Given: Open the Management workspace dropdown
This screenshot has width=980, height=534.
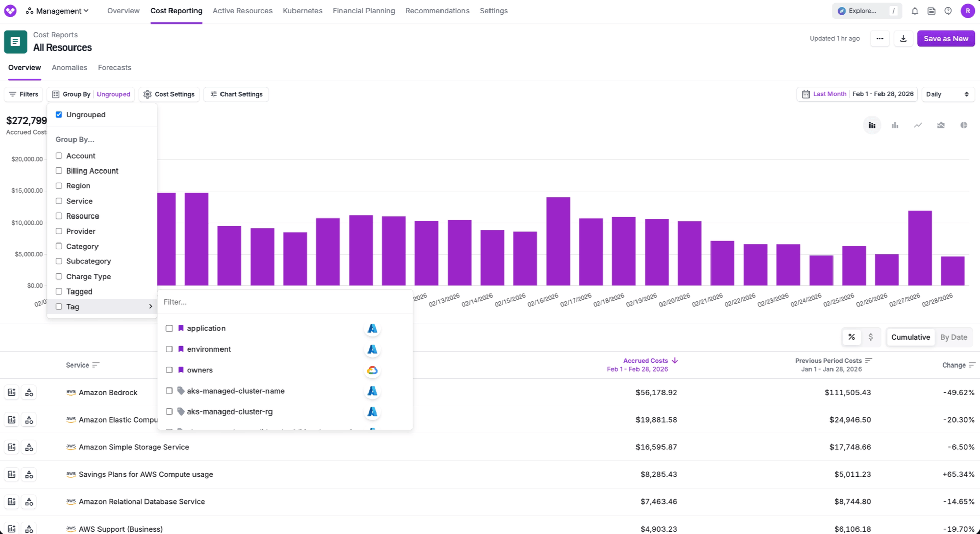Looking at the screenshot, I should [x=57, y=11].
